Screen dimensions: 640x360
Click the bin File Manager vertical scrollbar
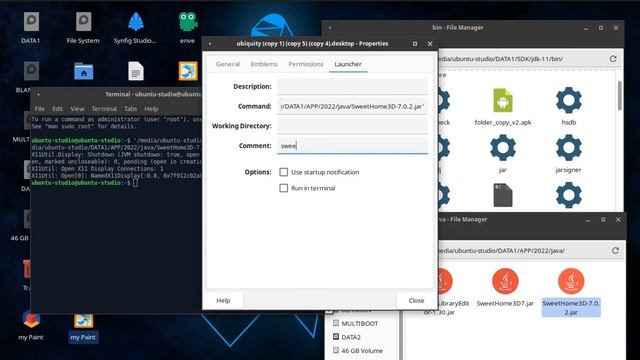point(620,96)
